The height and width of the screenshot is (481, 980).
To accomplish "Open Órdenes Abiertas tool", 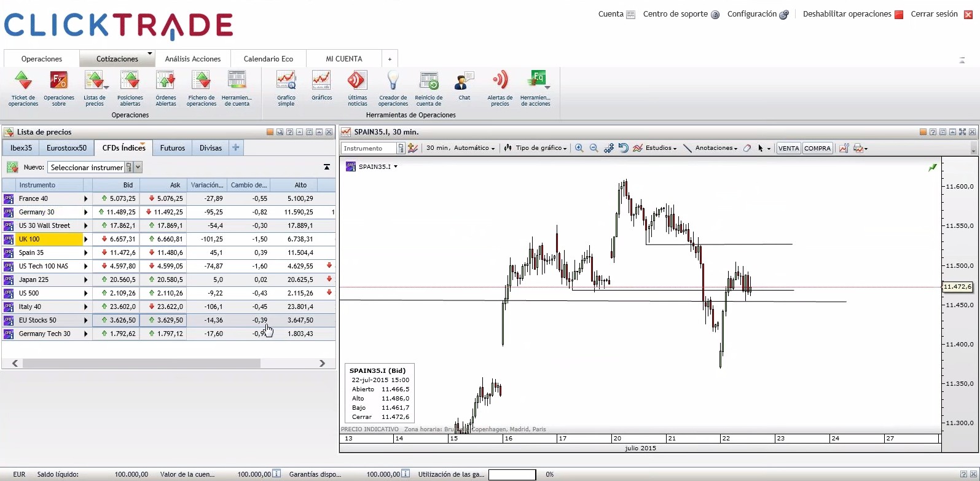I will point(166,88).
